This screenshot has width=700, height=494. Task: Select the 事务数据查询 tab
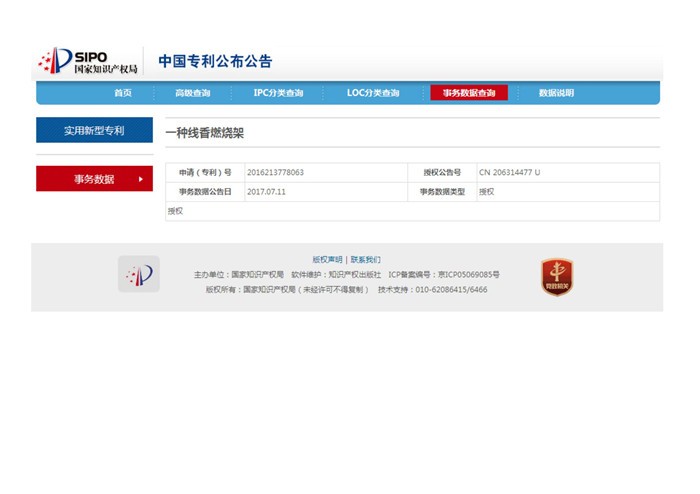pos(469,93)
